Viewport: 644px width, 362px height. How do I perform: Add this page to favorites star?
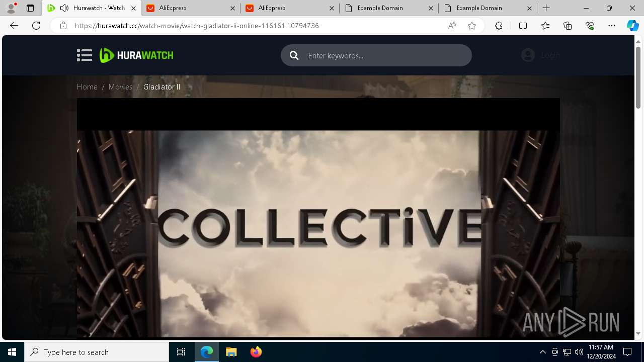click(472, 26)
